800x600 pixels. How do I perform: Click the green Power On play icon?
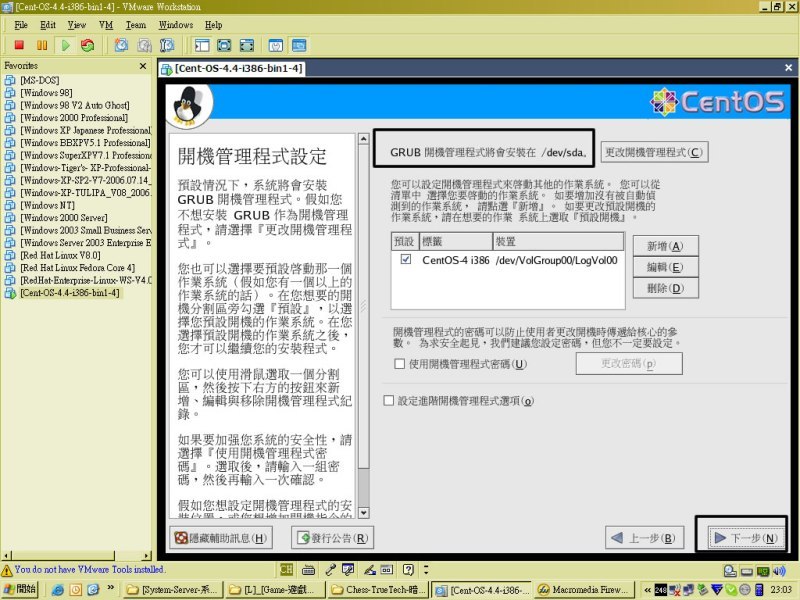pyautogui.click(x=65, y=45)
